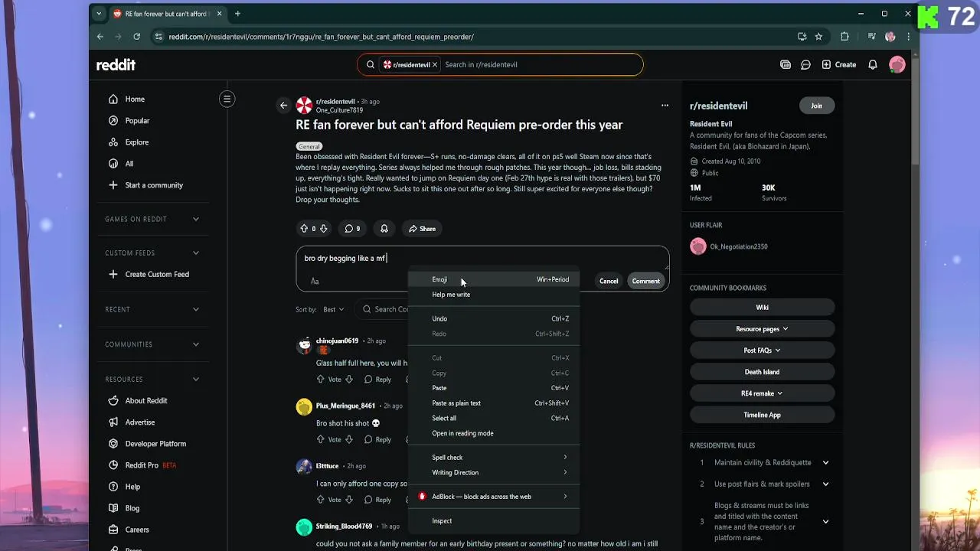Image resolution: width=980 pixels, height=551 pixels.
Task: Submit with the Comment button
Action: pyautogui.click(x=645, y=281)
